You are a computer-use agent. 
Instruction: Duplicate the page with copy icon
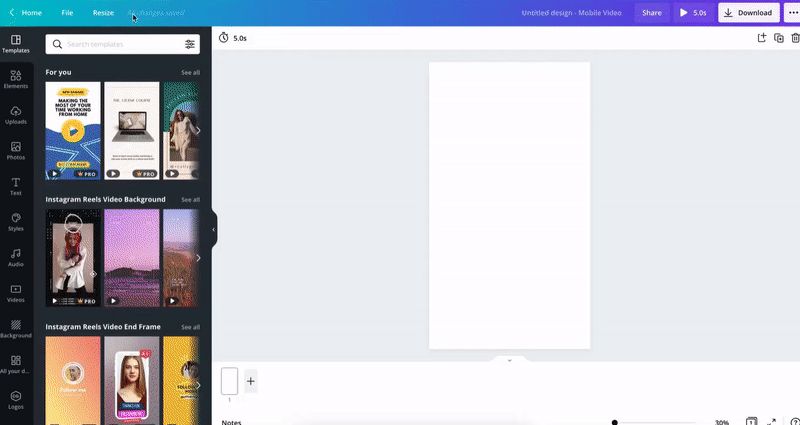pyautogui.click(x=778, y=38)
